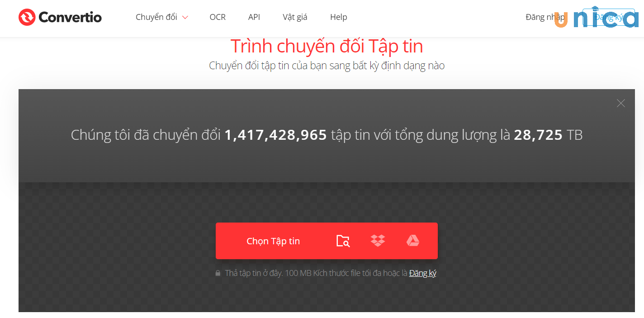The image size is (644, 318).
Task: Click the Trình chuyển đổi Tập tin heading
Action: pyautogui.click(x=327, y=46)
